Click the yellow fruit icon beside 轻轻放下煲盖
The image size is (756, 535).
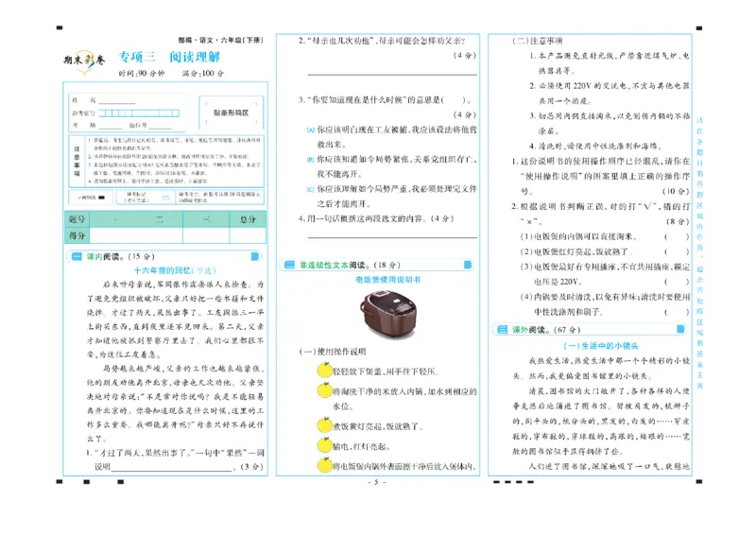click(x=324, y=370)
